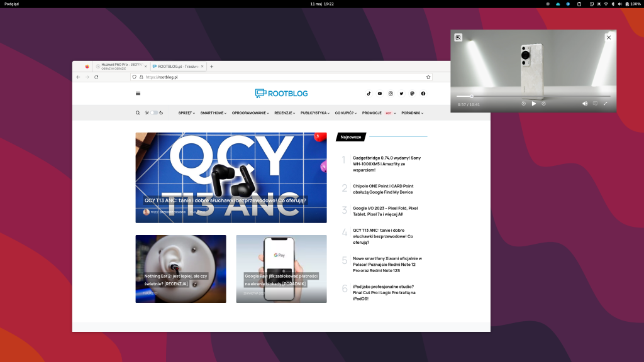Return video from picture-in-picture to tab
This screenshot has height=362, width=644.
click(x=458, y=38)
